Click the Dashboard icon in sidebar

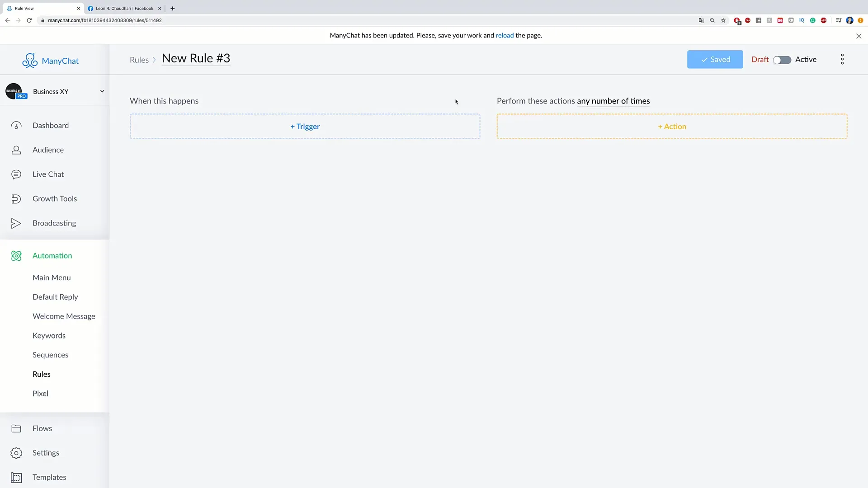point(16,125)
